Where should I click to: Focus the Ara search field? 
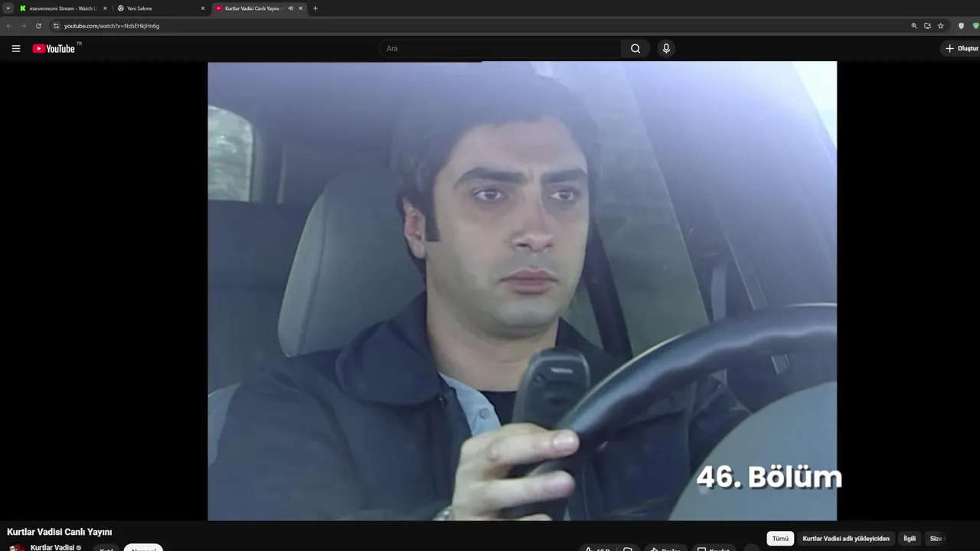[x=501, y=48]
